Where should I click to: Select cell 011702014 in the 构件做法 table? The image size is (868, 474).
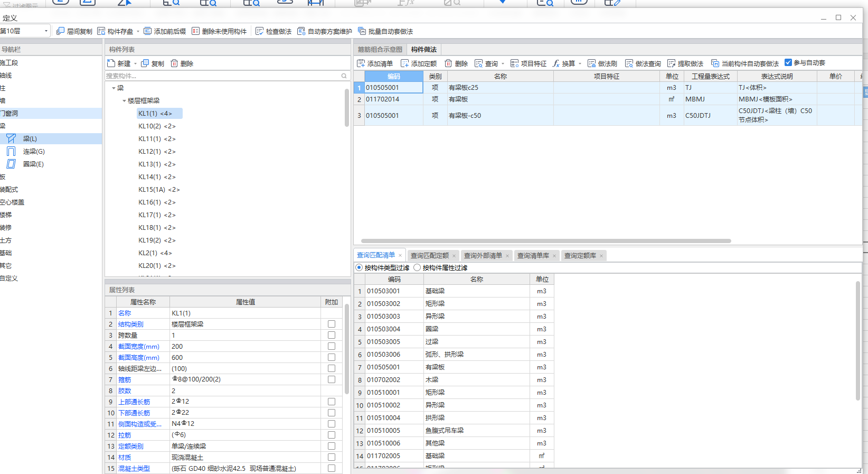(393, 99)
